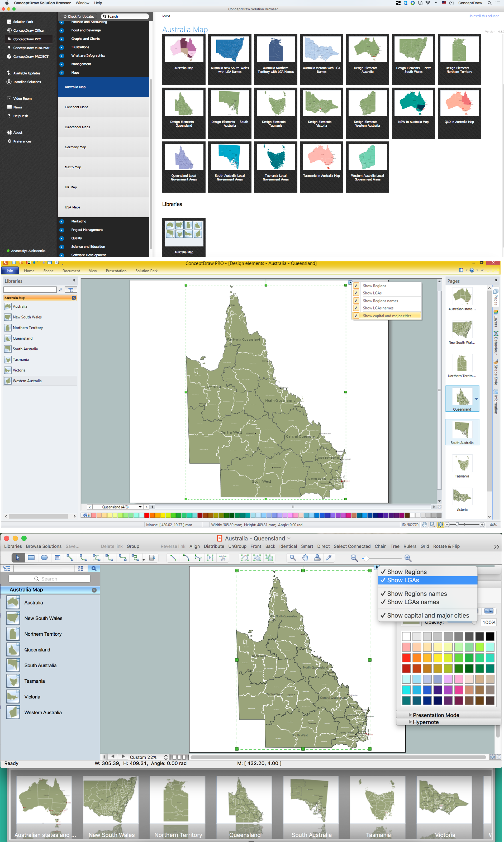The height and width of the screenshot is (847, 504).
Task: Toggle Show Regions names in Mac menu
Action: (x=427, y=594)
